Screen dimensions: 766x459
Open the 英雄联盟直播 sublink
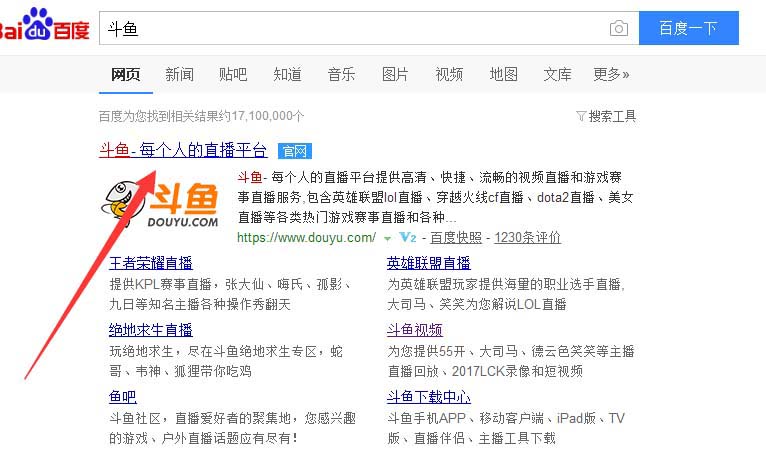(x=428, y=263)
